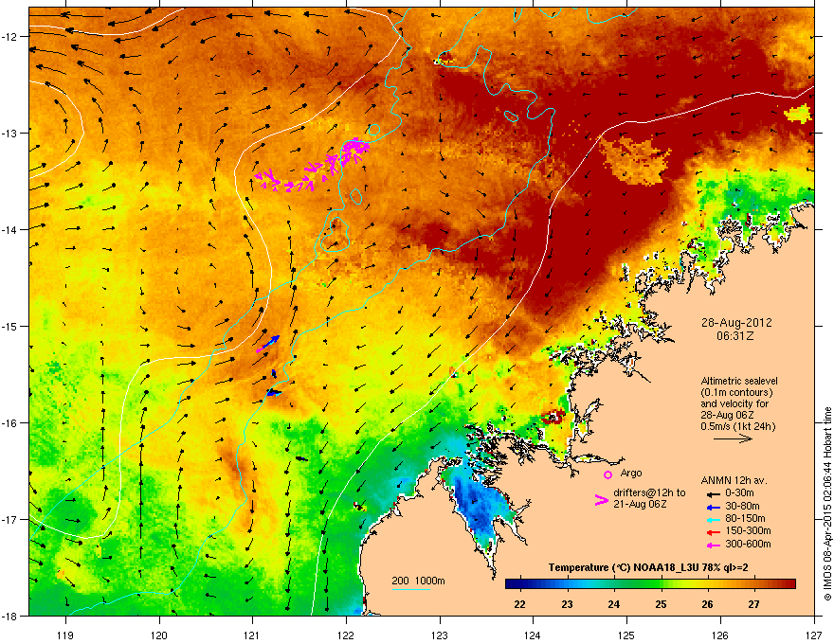Click the time label 06:31Z
Screen dimensions: 834x644
pyautogui.click(x=734, y=336)
